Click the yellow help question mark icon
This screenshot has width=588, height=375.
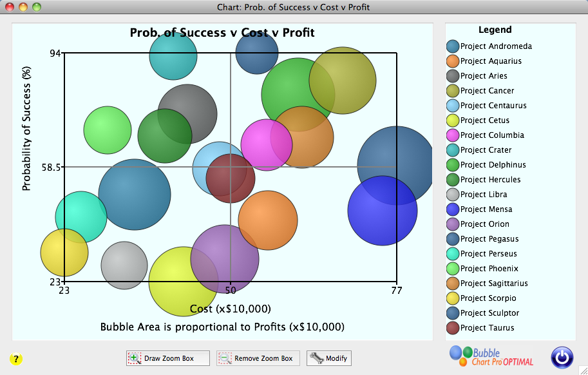click(x=17, y=359)
